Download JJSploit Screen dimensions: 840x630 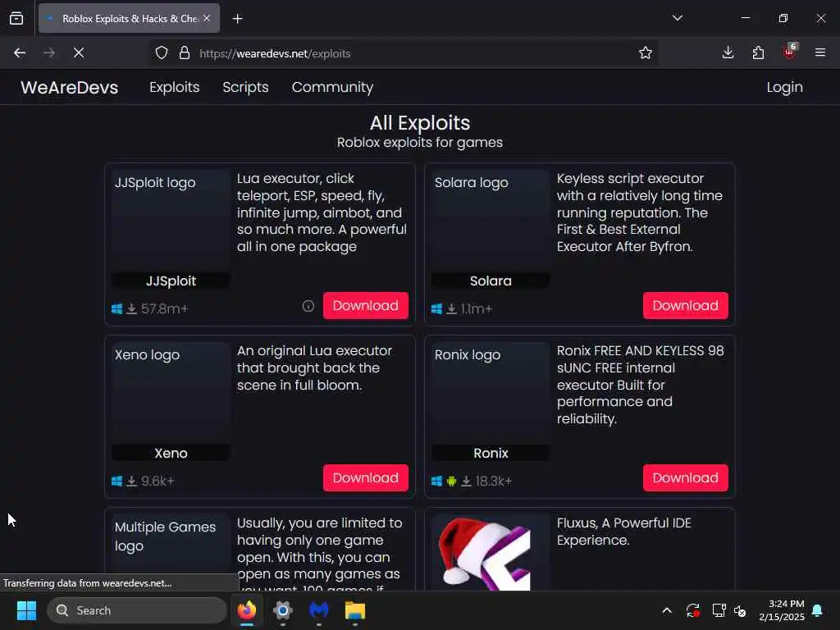[x=365, y=305]
